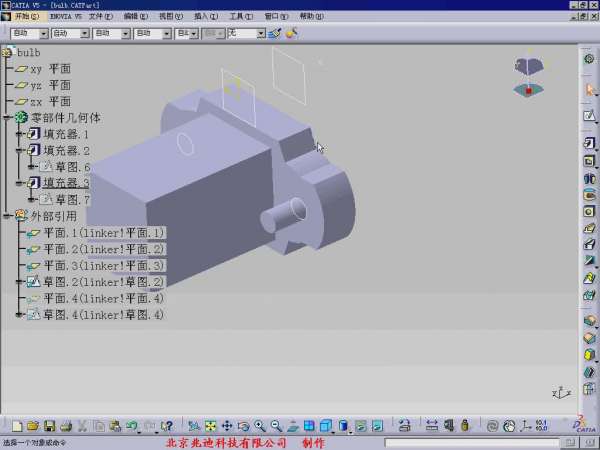Select 平面.1(linker!平面.1) tree item
600x450 pixels.
tap(103, 232)
